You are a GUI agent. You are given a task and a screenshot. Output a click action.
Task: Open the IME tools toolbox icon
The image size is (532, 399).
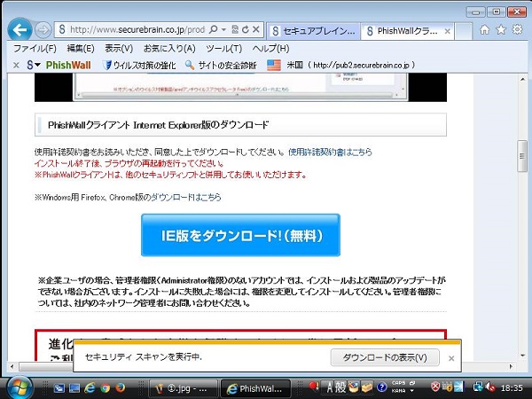(367, 387)
